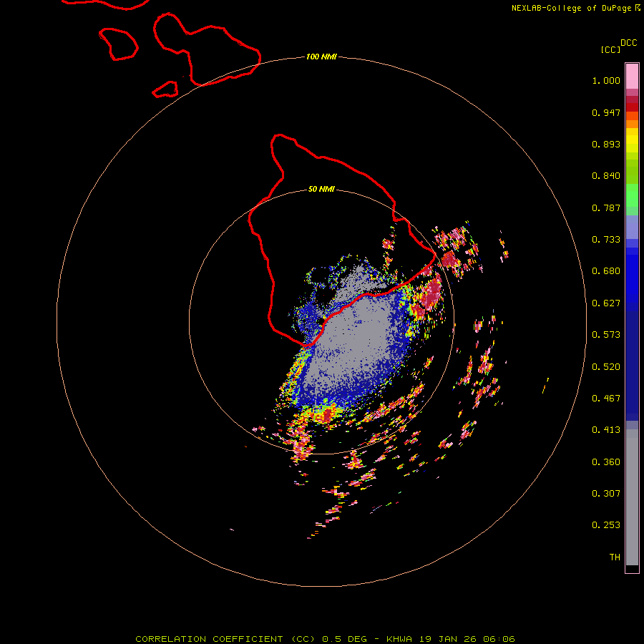The image size is (644, 644).
Task: Click the 0.573 scale value
Action: click(606, 335)
